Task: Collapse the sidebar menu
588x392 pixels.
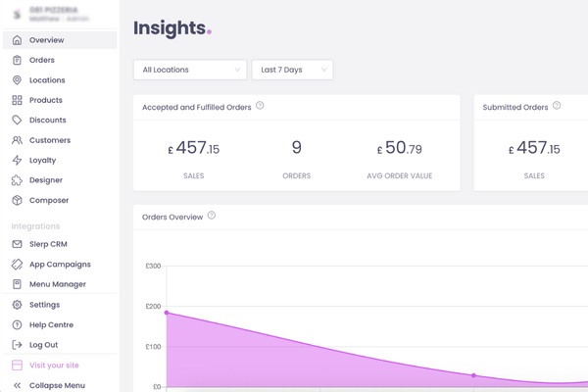Action: tap(57, 385)
